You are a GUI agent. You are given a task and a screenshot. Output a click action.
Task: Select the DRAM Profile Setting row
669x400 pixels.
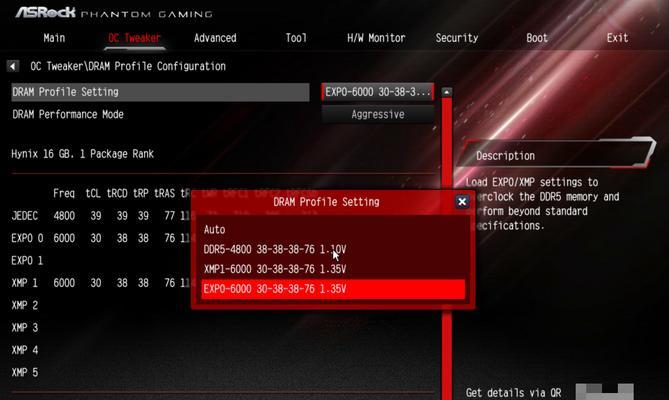click(x=160, y=92)
